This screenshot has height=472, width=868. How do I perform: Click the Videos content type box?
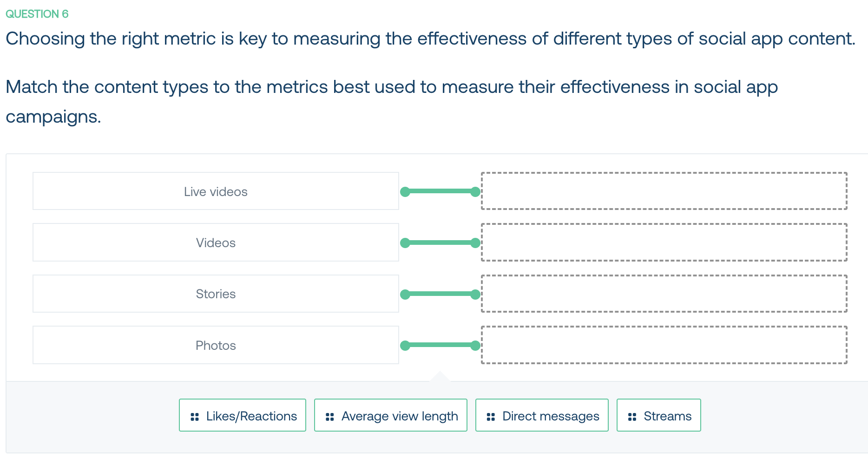click(216, 243)
